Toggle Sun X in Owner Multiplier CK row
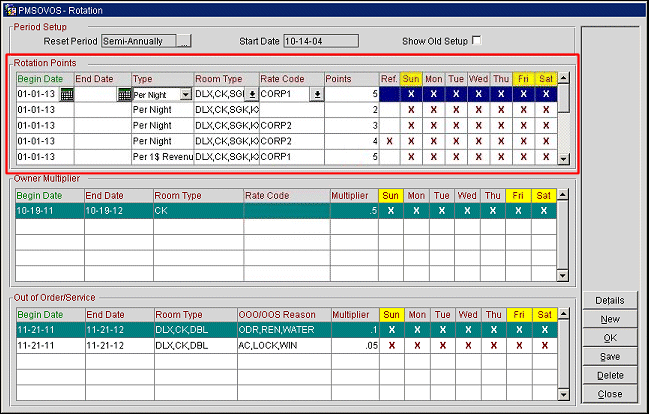This screenshot has width=649, height=414. 389,211
